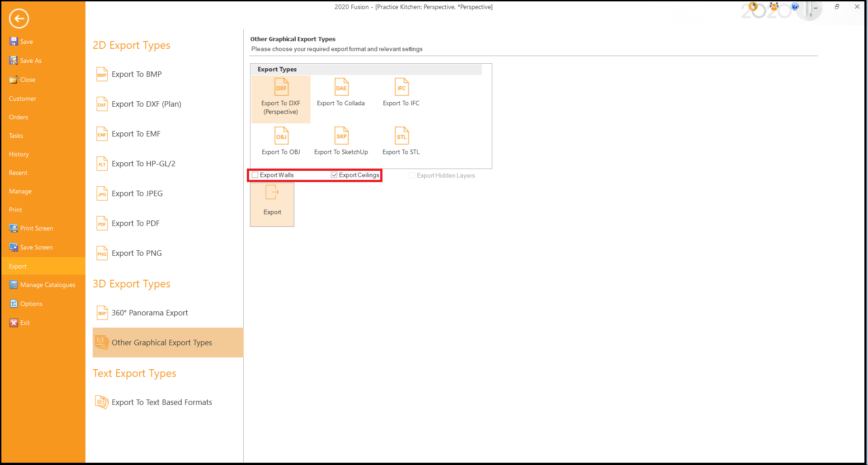Toggle the Export Hidden Layers checkbox

[x=412, y=175]
